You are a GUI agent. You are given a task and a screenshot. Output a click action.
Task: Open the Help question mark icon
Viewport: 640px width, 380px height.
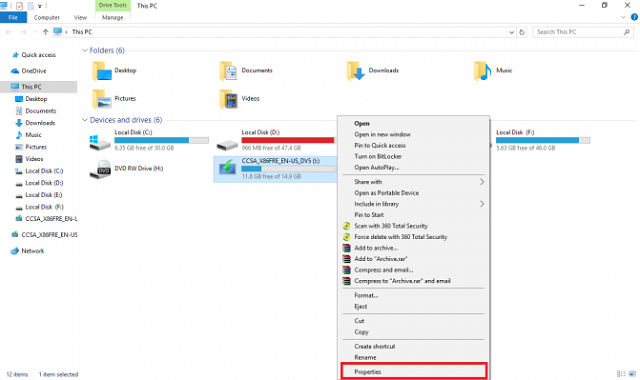634,17
